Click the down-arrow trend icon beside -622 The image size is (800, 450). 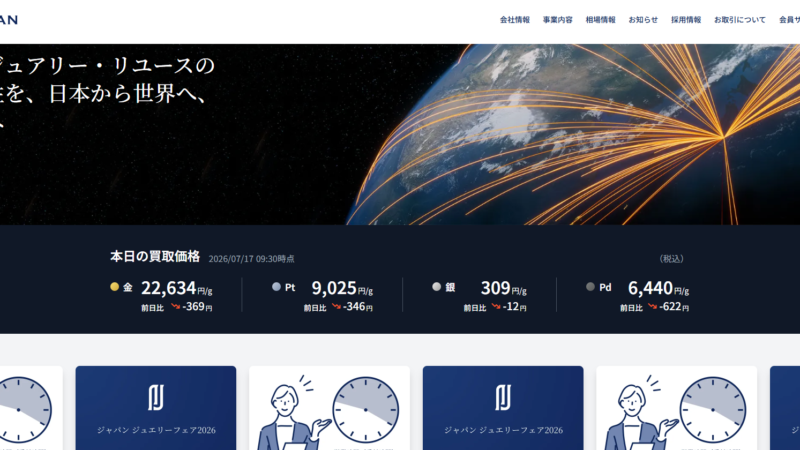(x=653, y=306)
